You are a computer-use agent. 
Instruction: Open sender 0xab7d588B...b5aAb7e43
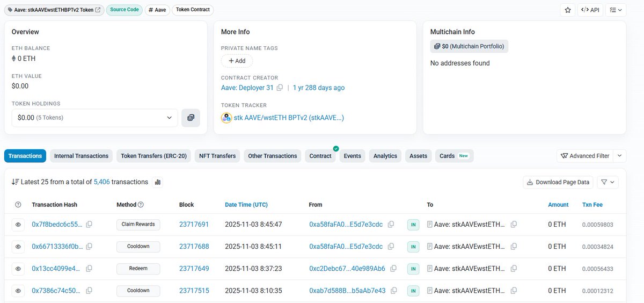347,291
